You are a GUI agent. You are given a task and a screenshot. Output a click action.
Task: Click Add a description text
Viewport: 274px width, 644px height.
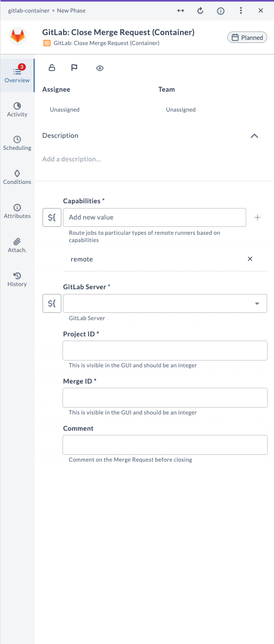pos(71,159)
